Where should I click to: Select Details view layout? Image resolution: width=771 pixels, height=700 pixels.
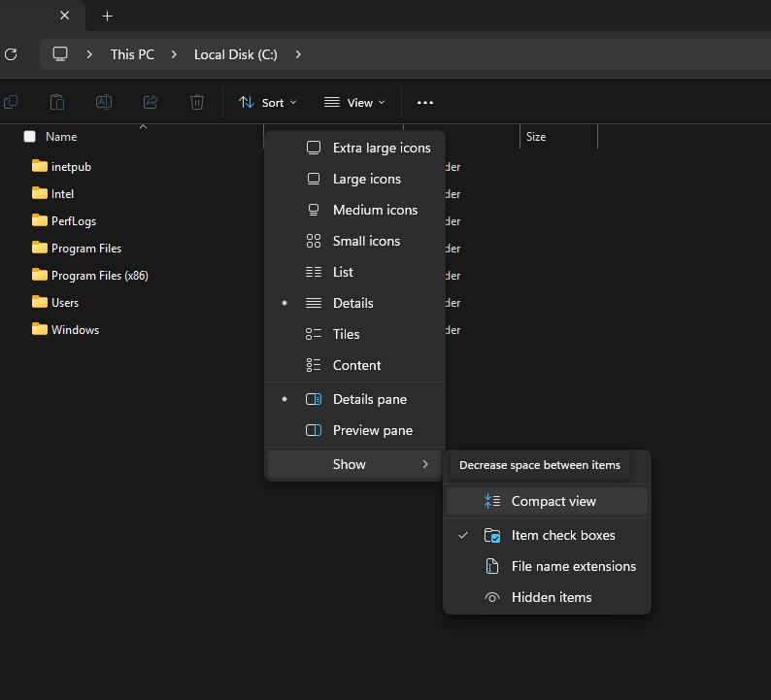click(355, 303)
